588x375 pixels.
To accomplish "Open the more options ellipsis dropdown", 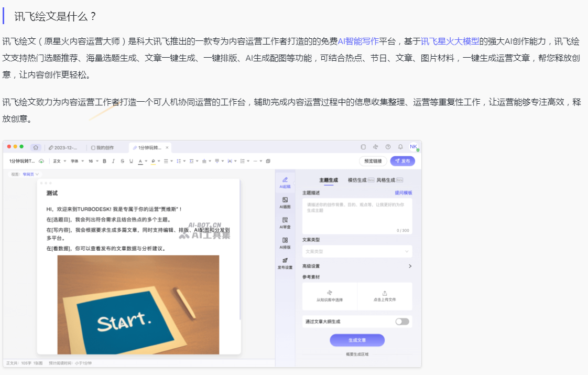I will [x=258, y=161].
